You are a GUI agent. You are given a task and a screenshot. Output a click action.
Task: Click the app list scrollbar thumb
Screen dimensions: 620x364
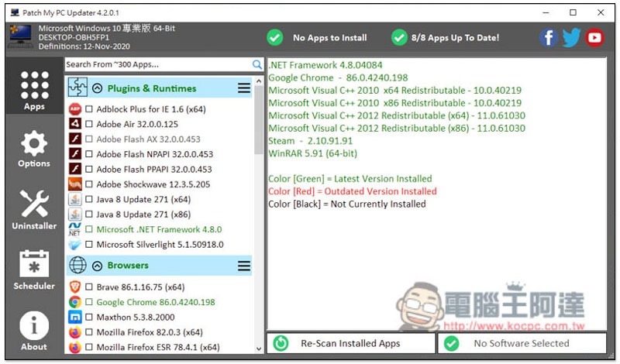(x=259, y=120)
